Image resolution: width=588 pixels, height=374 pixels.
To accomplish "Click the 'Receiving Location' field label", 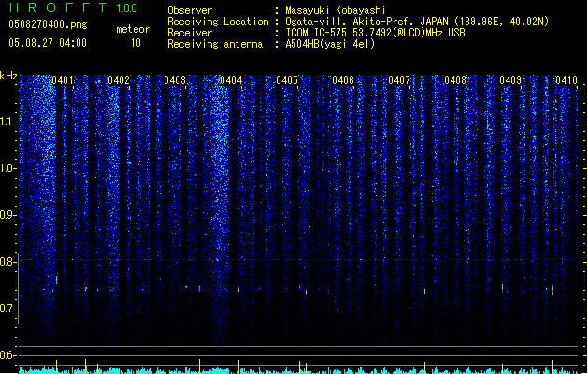I will point(218,22).
